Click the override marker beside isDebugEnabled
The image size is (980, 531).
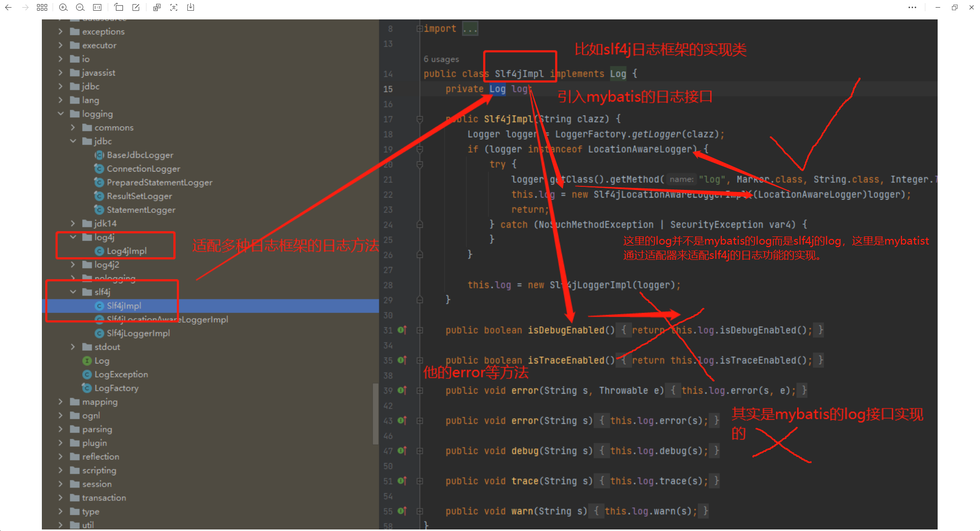tap(402, 330)
